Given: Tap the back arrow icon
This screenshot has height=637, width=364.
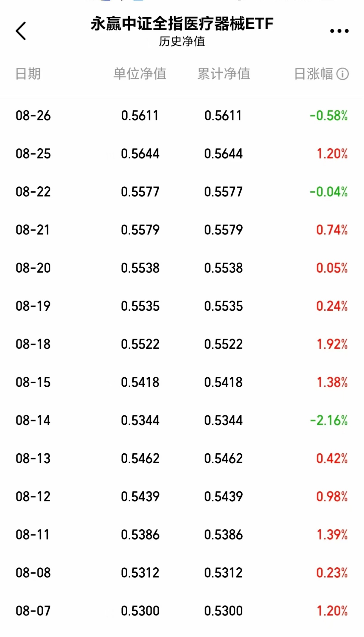Looking at the screenshot, I should pos(21,31).
